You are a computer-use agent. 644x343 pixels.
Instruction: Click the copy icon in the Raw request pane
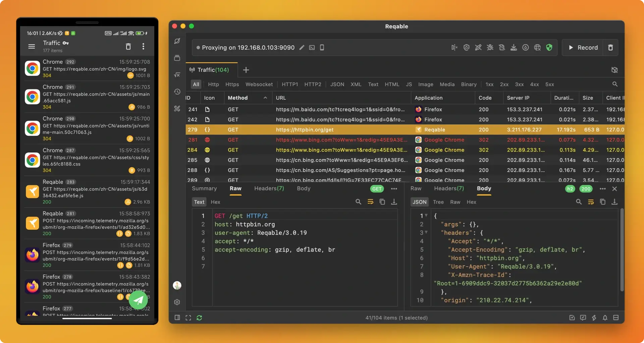click(x=382, y=202)
